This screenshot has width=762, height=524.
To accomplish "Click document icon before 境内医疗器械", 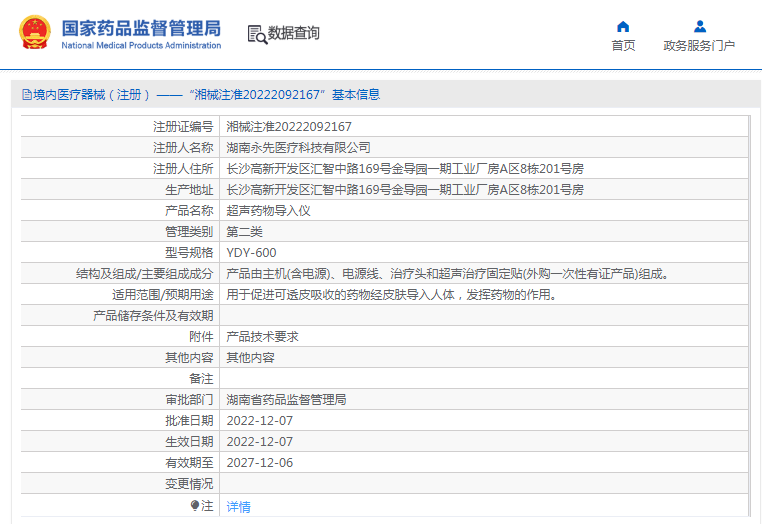I will tap(26, 95).
